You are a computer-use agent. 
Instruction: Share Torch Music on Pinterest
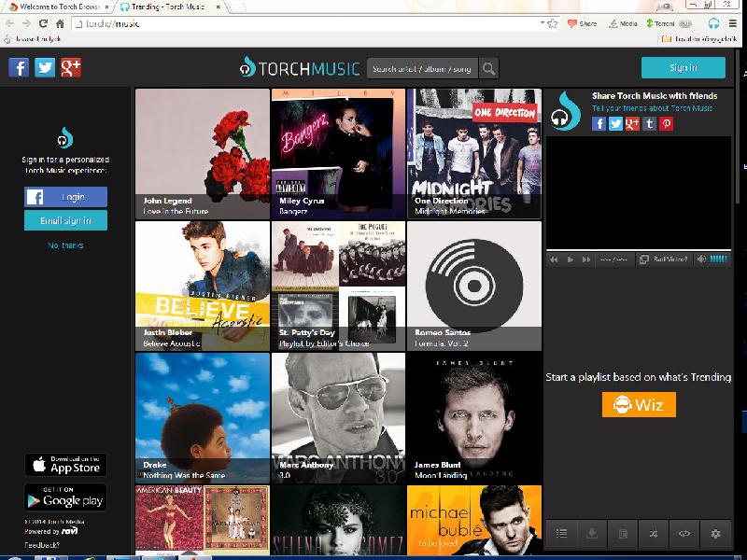(x=666, y=124)
